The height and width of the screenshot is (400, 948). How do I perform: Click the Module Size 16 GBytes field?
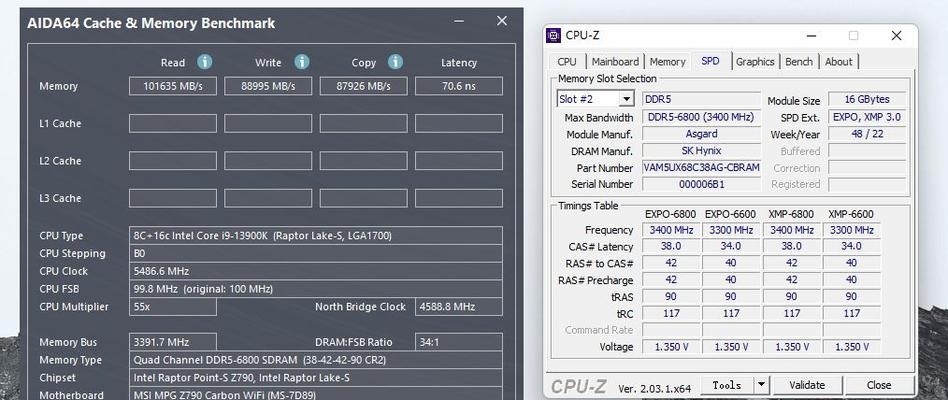pos(867,99)
